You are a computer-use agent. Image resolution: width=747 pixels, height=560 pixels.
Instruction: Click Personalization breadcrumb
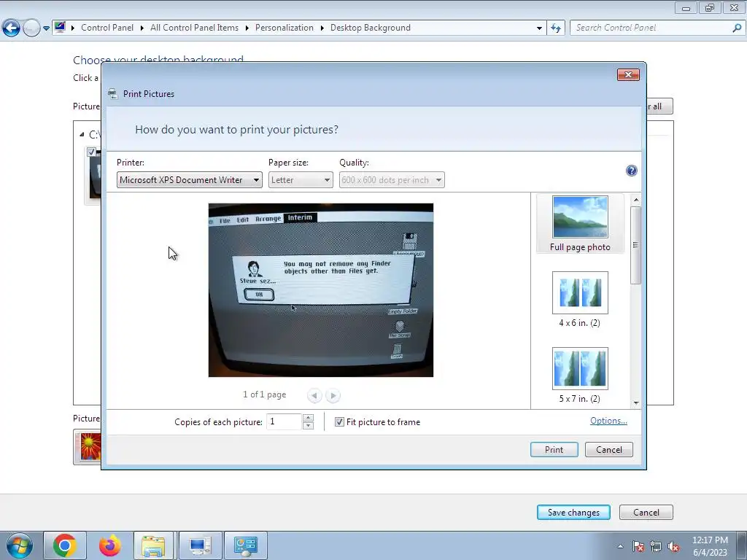[285, 28]
